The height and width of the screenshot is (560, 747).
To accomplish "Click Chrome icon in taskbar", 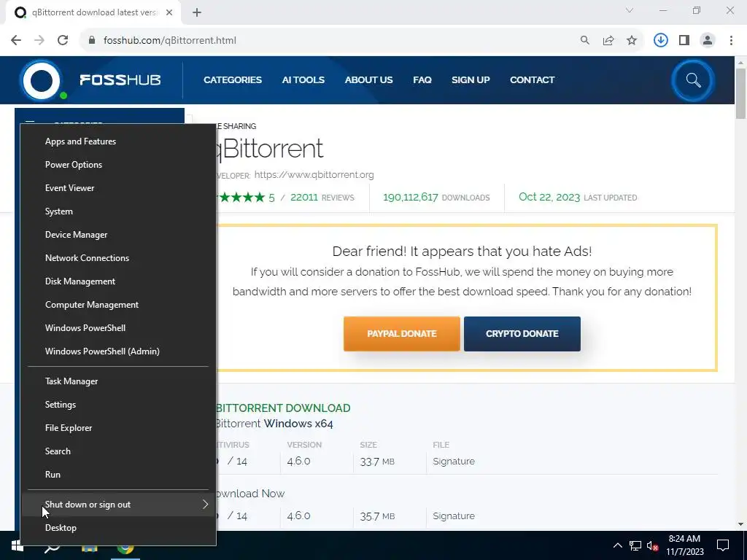I will point(125,548).
